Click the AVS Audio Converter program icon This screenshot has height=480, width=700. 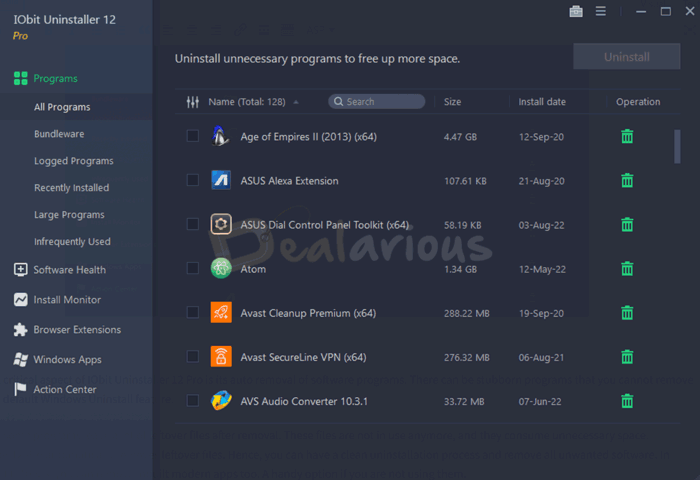pyautogui.click(x=221, y=401)
